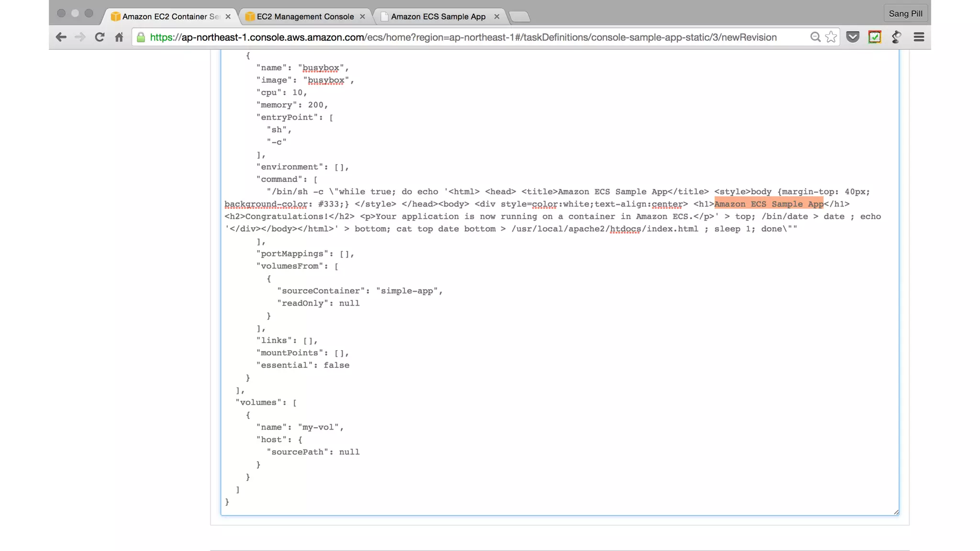The image size is (980, 551).
Task: Open the Pocket extension icon
Action: (853, 37)
